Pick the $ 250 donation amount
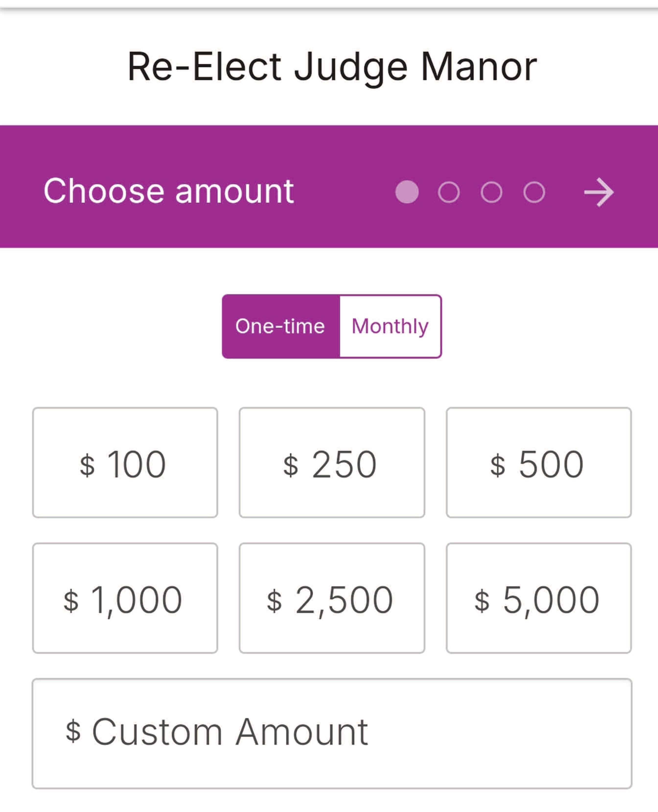 [x=332, y=463]
